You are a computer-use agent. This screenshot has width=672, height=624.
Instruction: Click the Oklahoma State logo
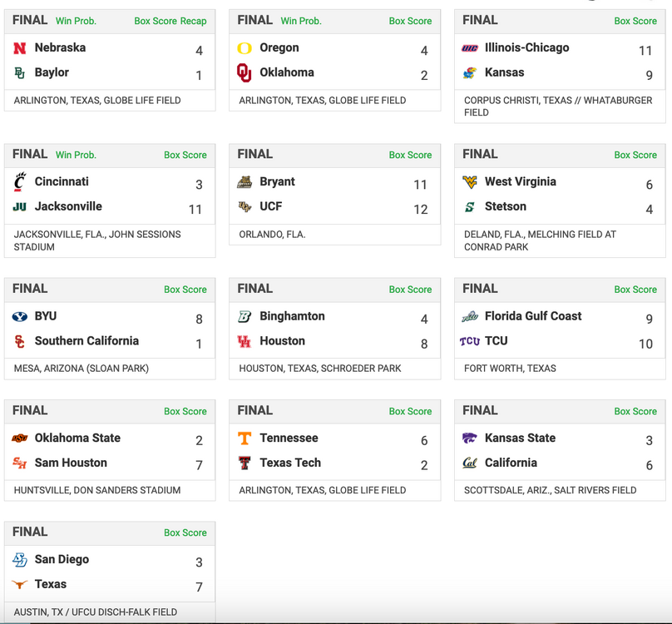[20, 438]
